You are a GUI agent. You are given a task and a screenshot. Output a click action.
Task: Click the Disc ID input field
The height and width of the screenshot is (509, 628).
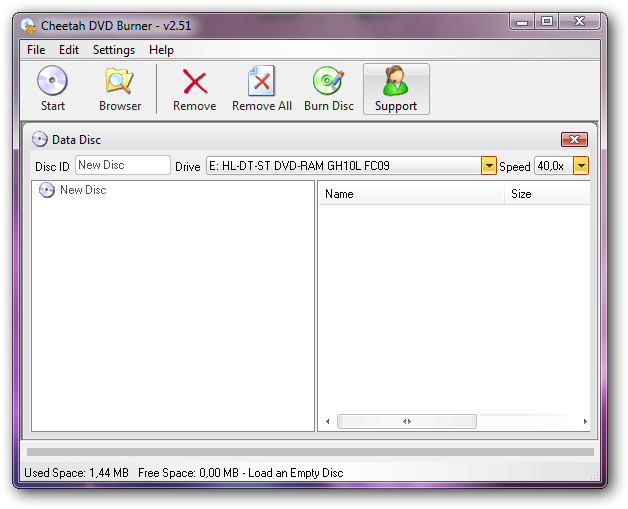(x=123, y=165)
